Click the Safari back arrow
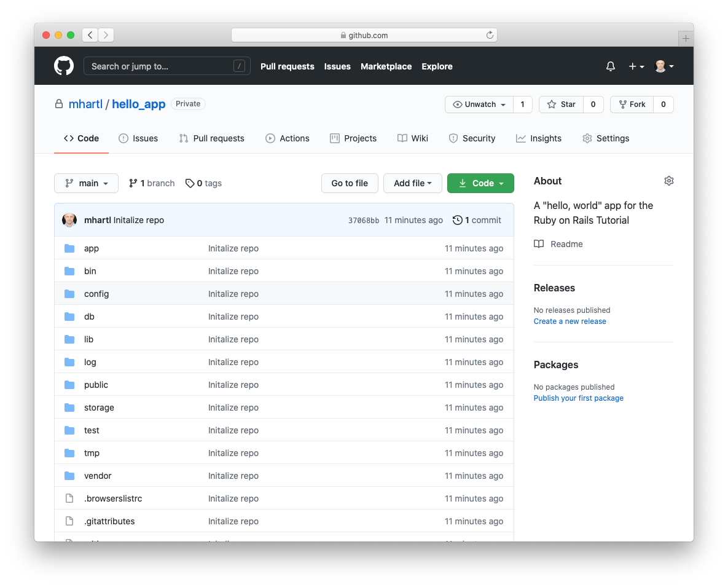Image resolution: width=728 pixels, height=587 pixels. tap(90, 35)
